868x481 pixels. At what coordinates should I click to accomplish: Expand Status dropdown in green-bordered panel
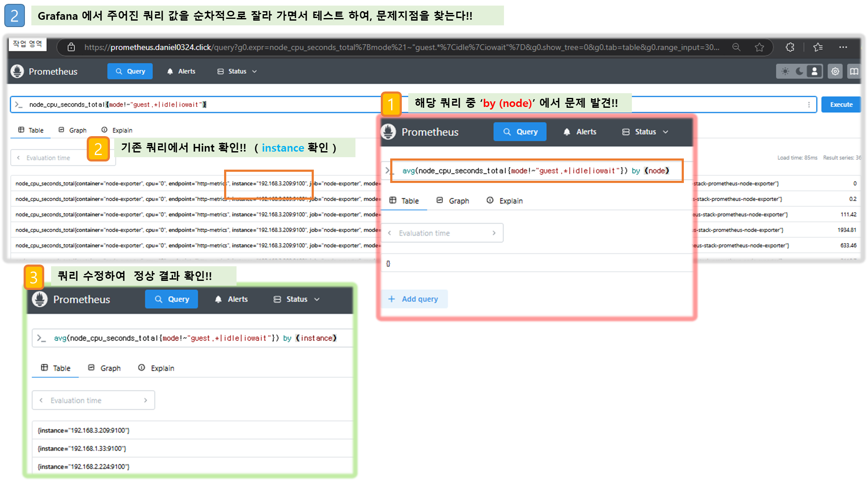tap(297, 299)
